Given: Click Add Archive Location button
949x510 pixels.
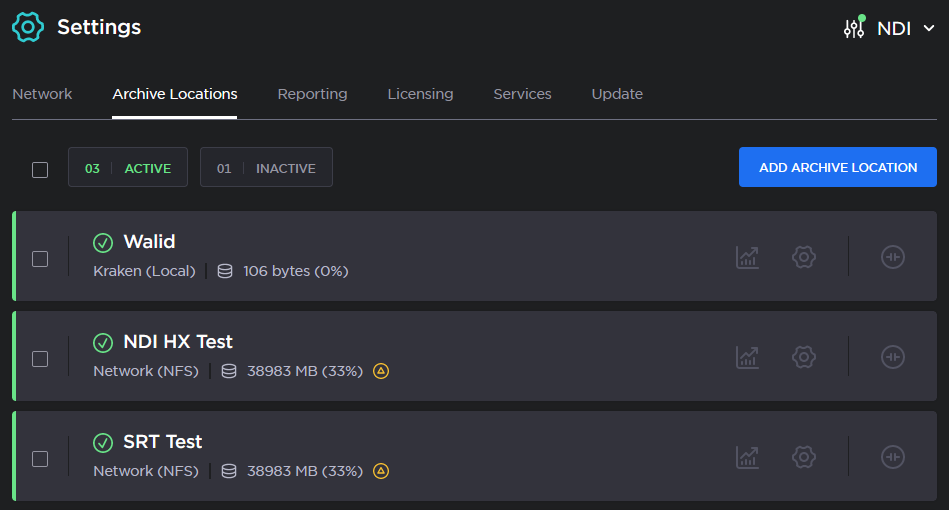Looking at the screenshot, I should point(837,167).
